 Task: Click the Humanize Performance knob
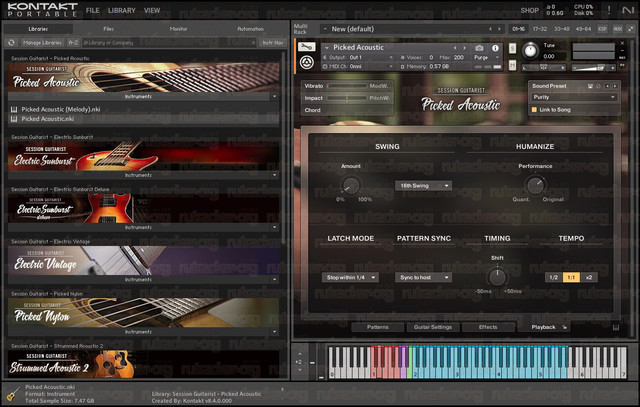click(x=535, y=186)
